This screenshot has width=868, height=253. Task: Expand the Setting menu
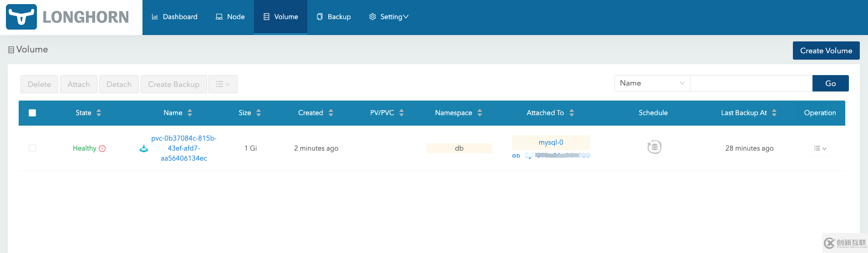tap(389, 17)
